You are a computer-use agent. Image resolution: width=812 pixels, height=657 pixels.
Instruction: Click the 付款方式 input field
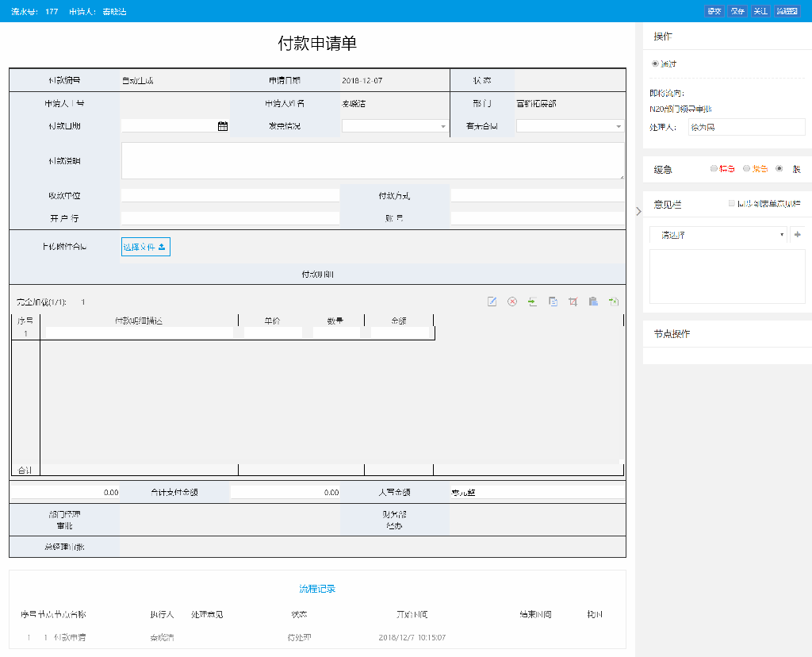click(x=538, y=195)
